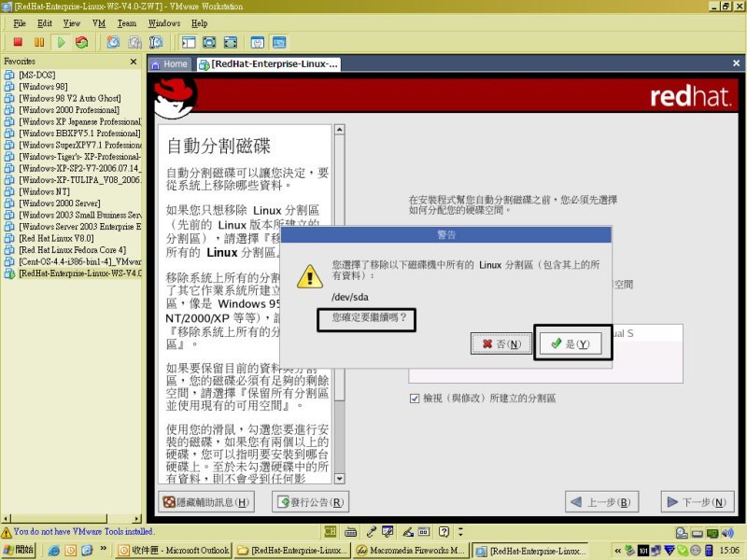Open the Snapshot Manager toolbar icon
The width and height of the screenshot is (747, 560).
click(x=156, y=42)
